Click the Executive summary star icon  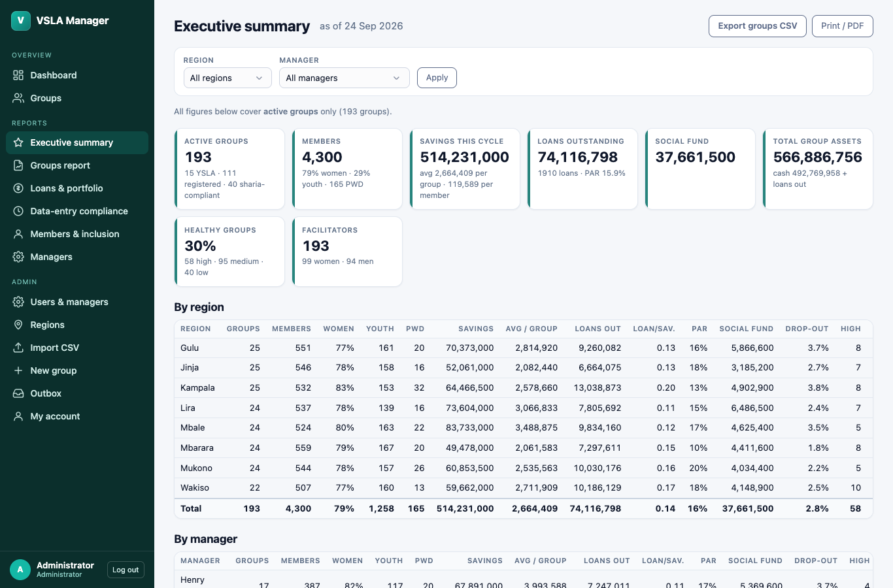point(18,142)
